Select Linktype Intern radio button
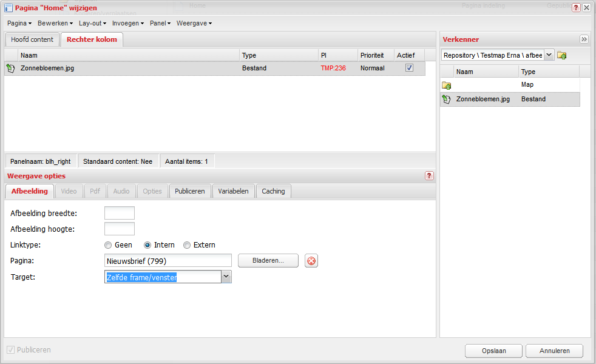Screen dimensions: 596x364 (147, 245)
